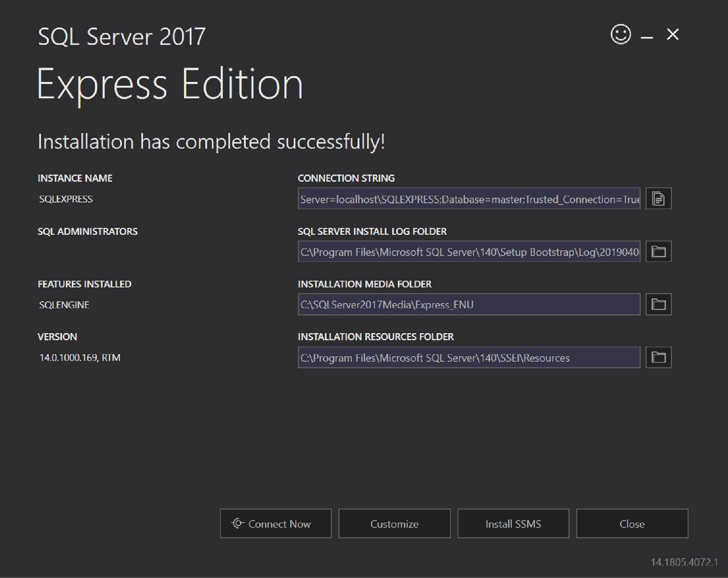Click the X to exit the installer
The height and width of the screenshot is (578, 728).
coord(673,34)
